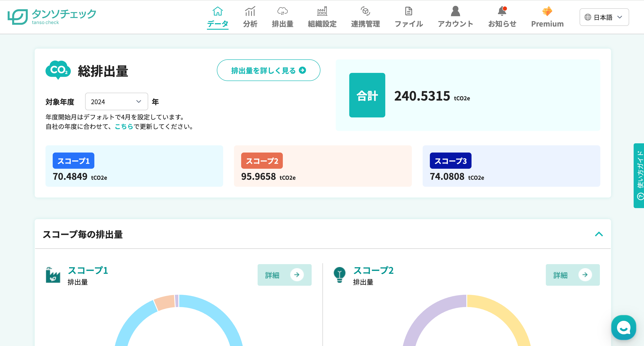Open スコープ1 詳細 button

pyautogui.click(x=284, y=275)
